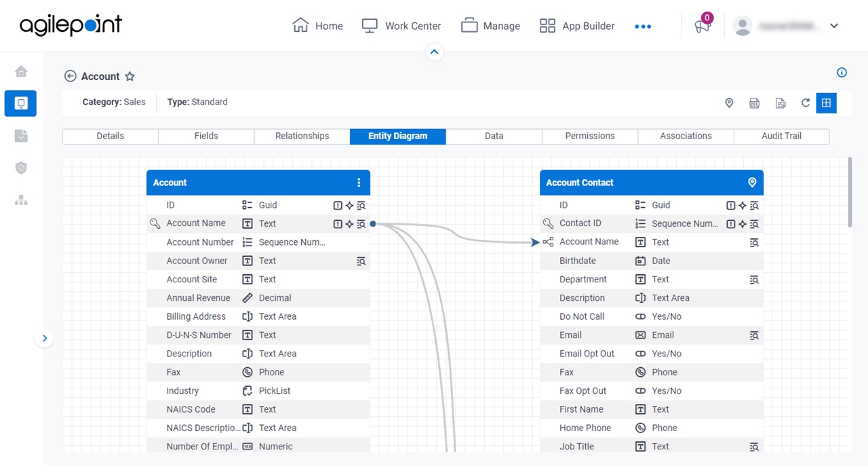The height and width of the screenshot is (465, 868).
Task: Click the Numeric icon in Number Of Empl... row
Action: [x=248, y=447]
